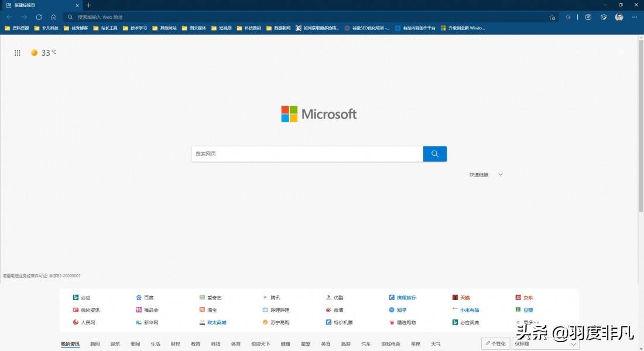Open 苏宁易购 quick link
Viewport: 644px width, 351px height.
(276, 322)
